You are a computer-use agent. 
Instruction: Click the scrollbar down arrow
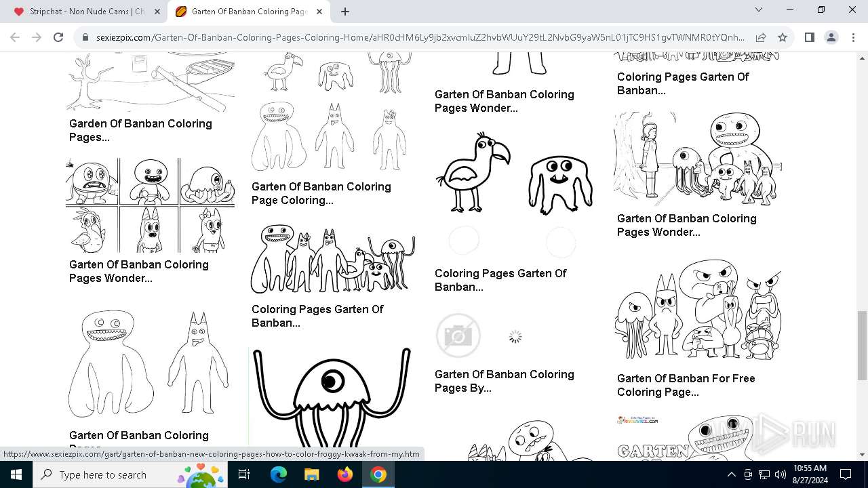862,455
